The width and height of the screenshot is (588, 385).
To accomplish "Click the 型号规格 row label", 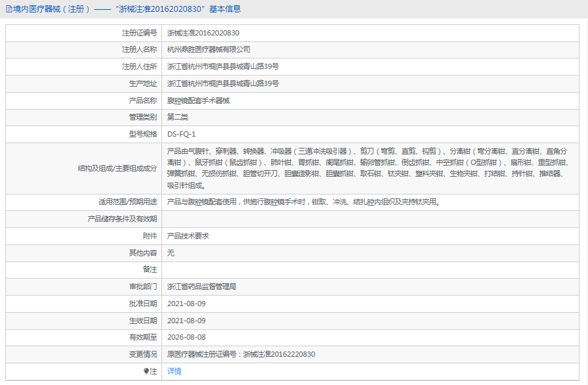I will (143, 134).
